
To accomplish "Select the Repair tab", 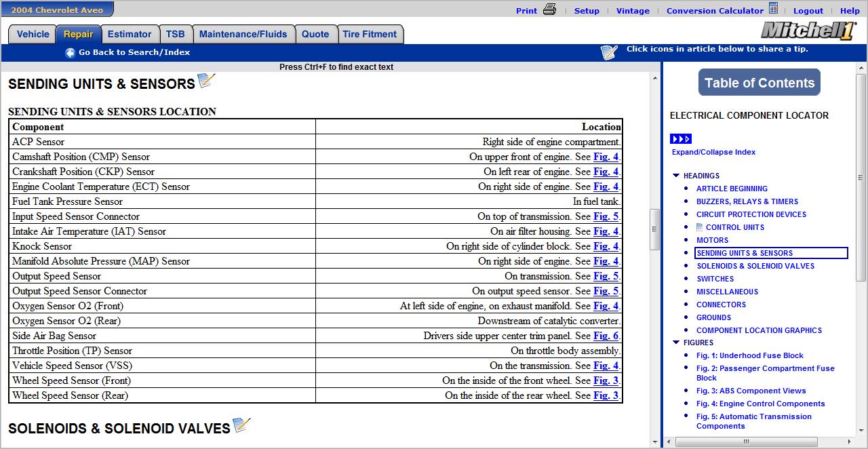I will click(79, 35).
